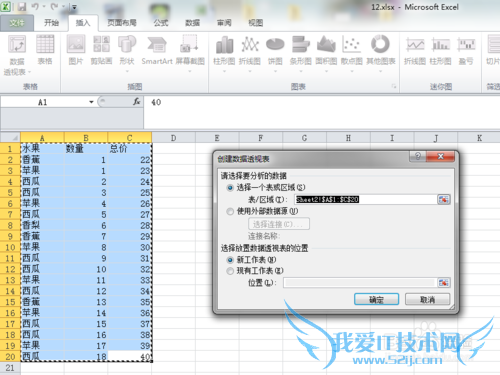Select 'Existing worksheet' radio option

pyautogui.click(x=230, y=271)
